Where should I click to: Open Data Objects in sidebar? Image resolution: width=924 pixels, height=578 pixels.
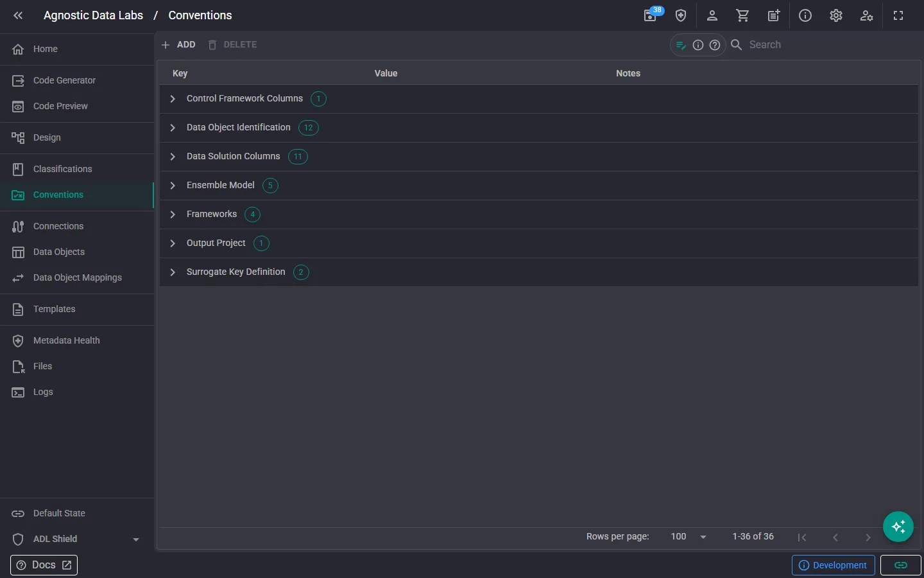click(x=77, y=252)
